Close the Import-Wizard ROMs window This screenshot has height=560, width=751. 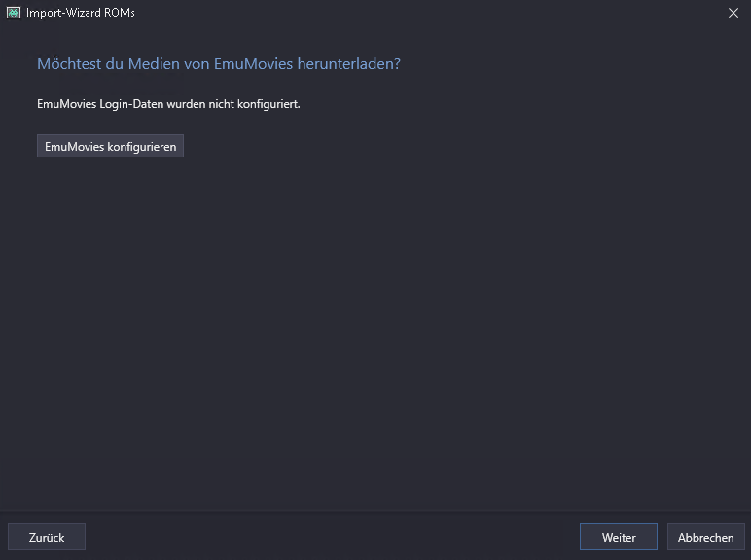point(733,13)
